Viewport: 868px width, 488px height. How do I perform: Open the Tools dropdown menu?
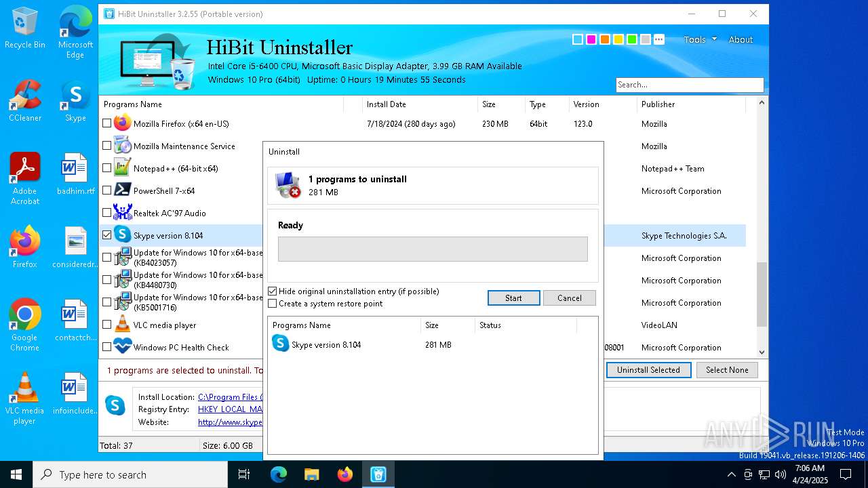coord(700,39)
